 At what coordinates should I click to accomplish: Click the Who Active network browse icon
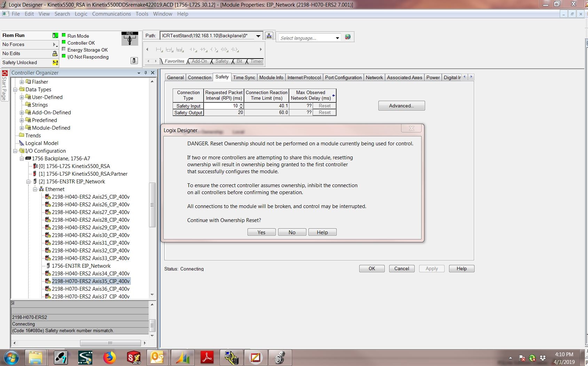(269, 36)
